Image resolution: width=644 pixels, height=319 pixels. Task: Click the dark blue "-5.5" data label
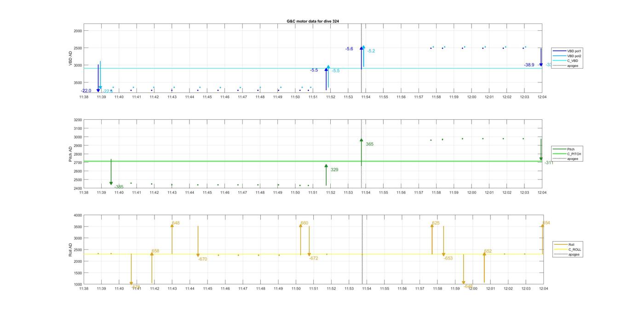pos(314,70)
